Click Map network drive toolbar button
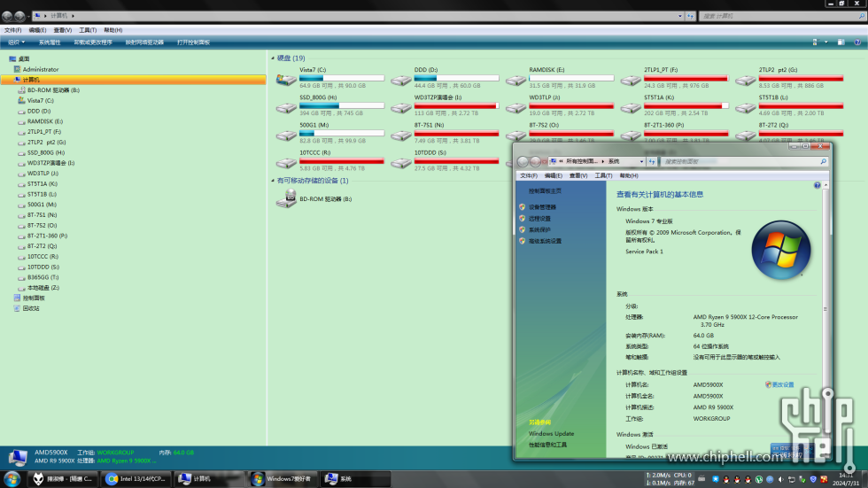The image size is (868, 488). (x=144, y=42)
